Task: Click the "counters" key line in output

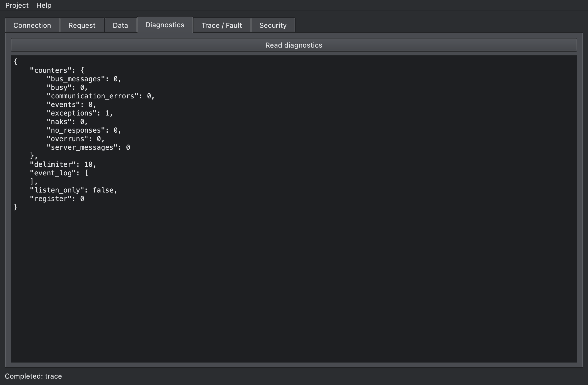Action: 57,70
